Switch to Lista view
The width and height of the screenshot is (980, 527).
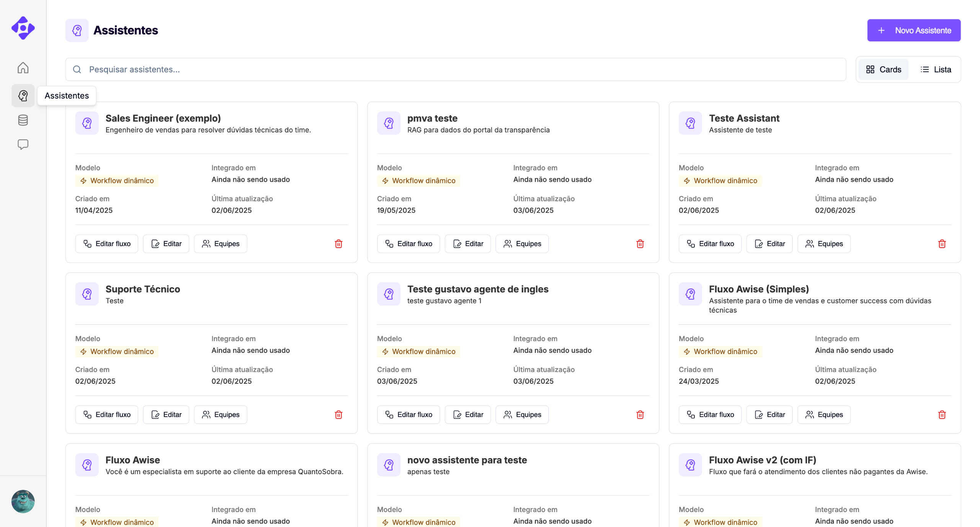point(936,69)
